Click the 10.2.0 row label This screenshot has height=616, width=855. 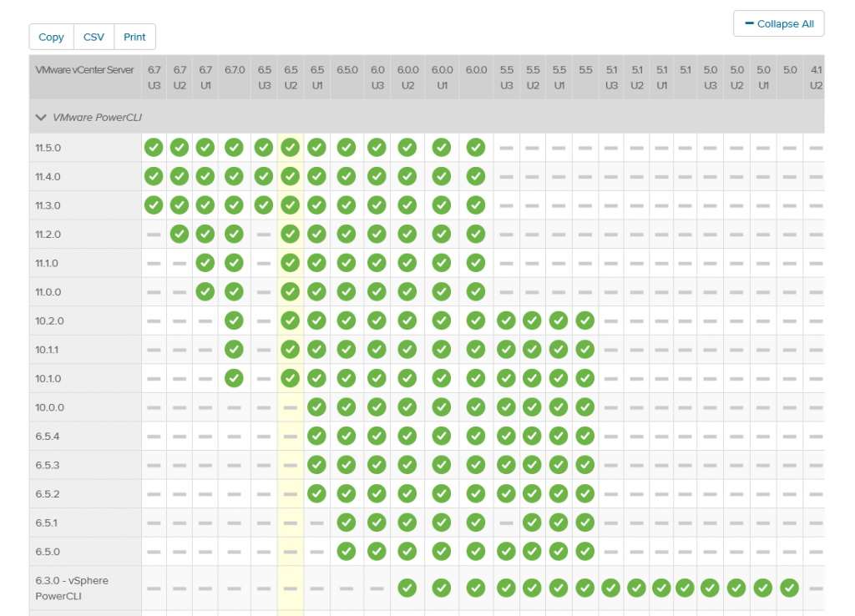pyautogui.click(x=49, y=321)
